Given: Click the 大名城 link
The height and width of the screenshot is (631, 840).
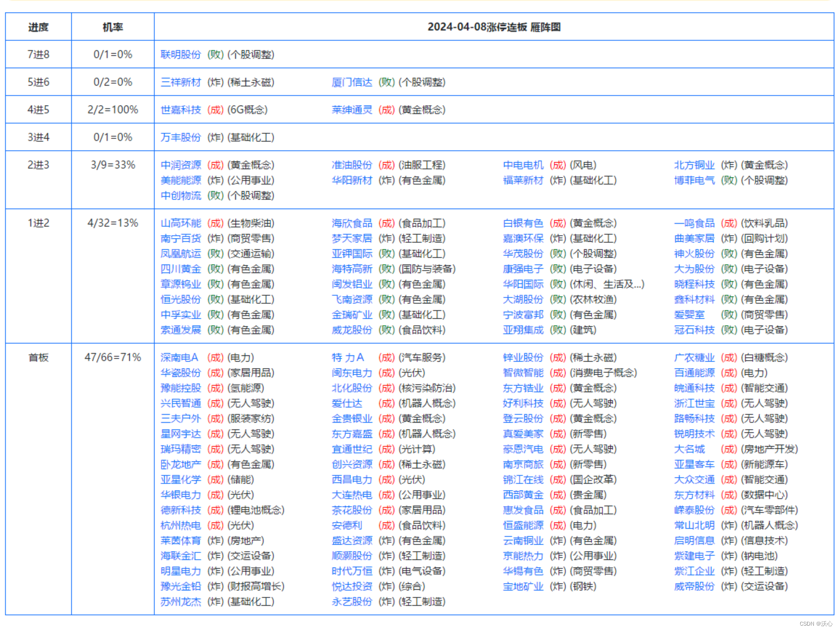Looking at the screenshot, I should coord(689,449).
